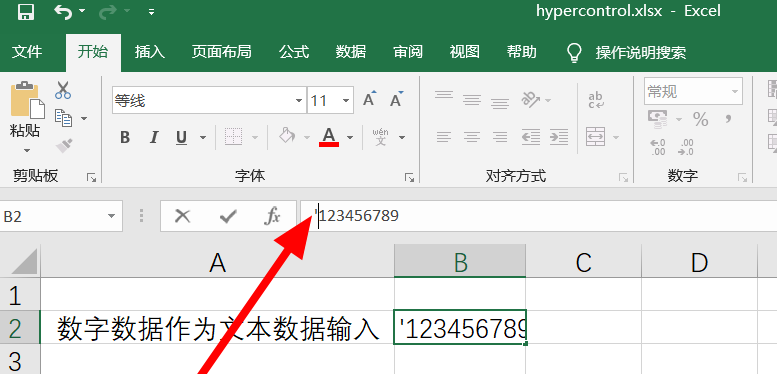Copy selection with the copy icon

click(x=63, y=118)
